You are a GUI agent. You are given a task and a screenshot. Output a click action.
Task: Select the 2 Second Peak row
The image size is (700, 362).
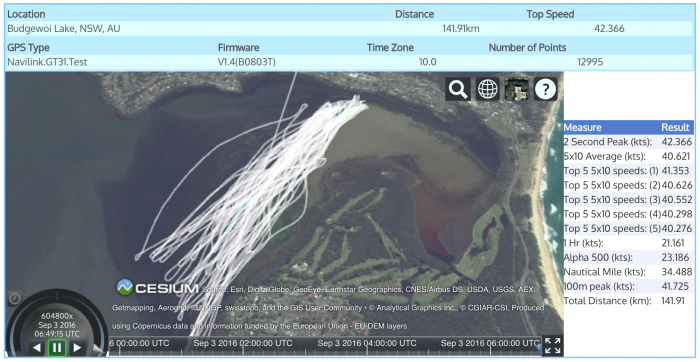pyautogui.click(x=629, y=142)
